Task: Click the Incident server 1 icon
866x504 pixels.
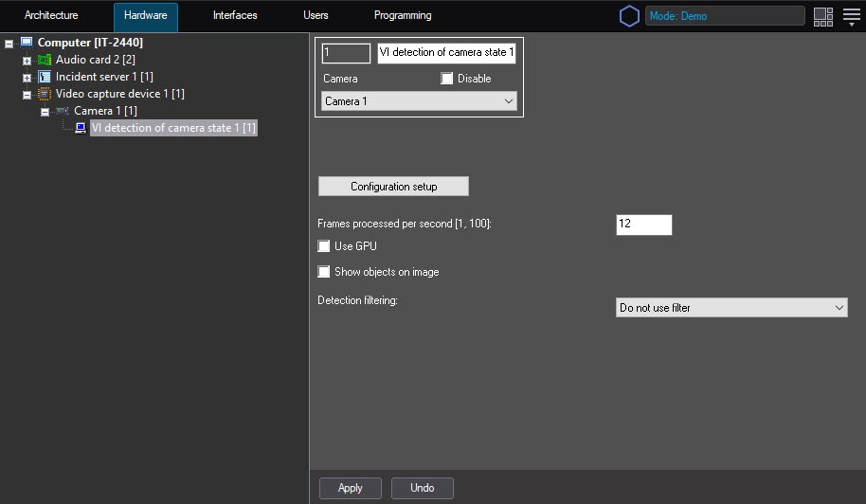Action: click(44, 77)
